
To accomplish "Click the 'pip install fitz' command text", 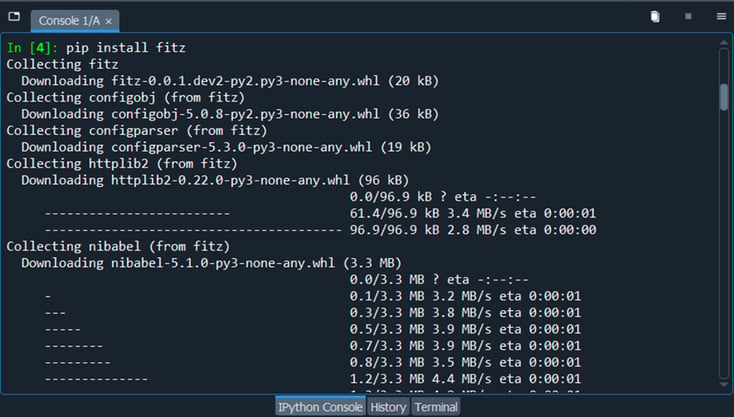I will [x=126, y=48].
